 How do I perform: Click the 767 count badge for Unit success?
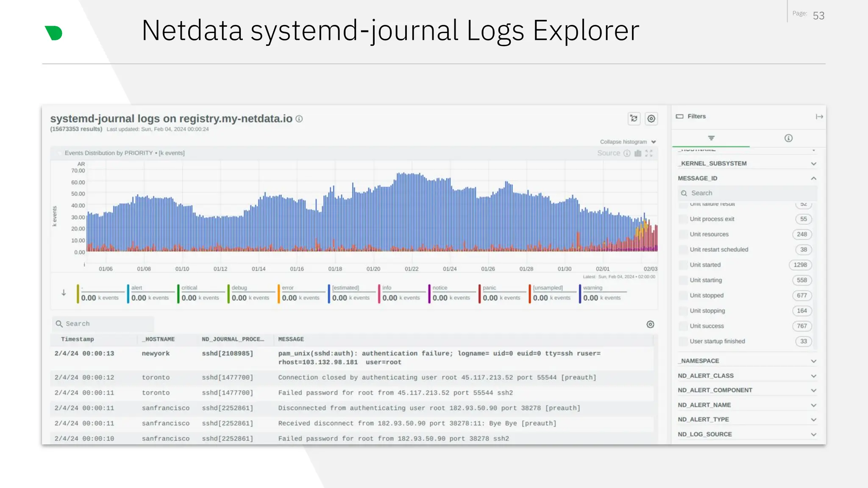click(802, 326)
